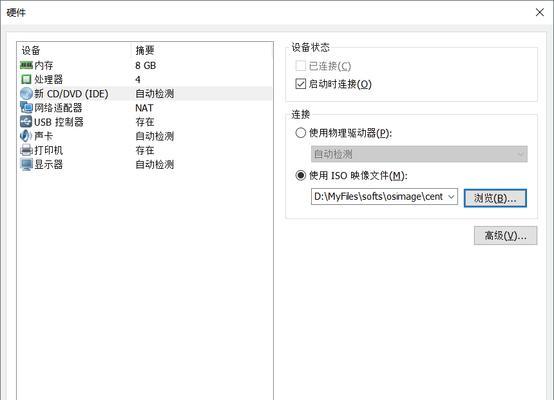Click 自动检测 summary in 显示器 row
This screenshot has width=554, height=400.
(x=155, y=164)
